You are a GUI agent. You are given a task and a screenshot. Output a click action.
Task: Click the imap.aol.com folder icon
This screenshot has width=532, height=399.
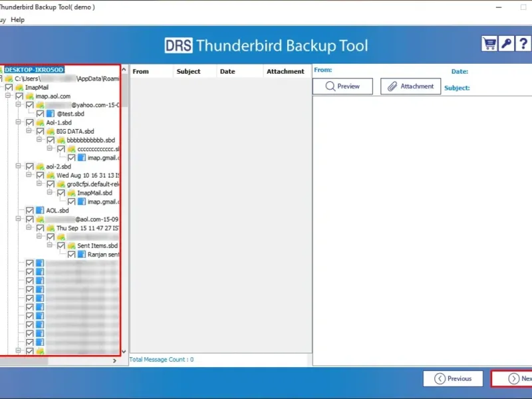pos(30,96)
